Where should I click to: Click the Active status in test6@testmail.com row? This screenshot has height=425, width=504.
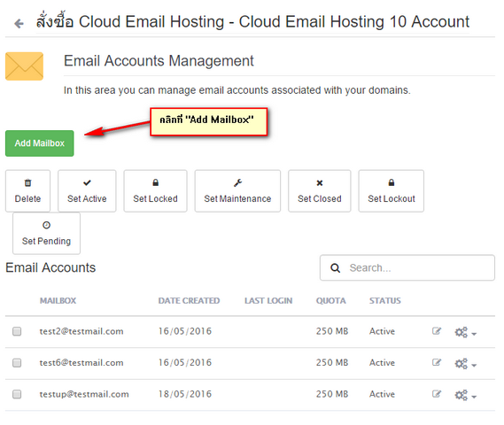[x=382, y=363]
